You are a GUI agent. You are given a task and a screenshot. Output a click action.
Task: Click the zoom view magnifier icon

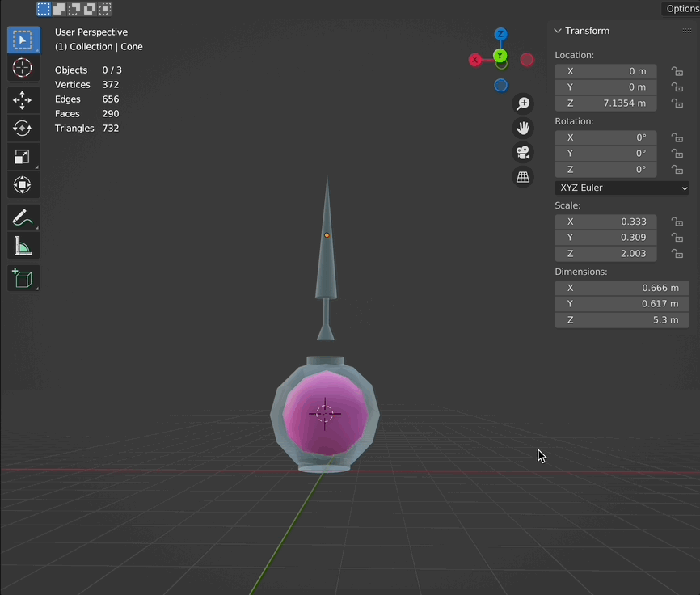pos(523,103)
